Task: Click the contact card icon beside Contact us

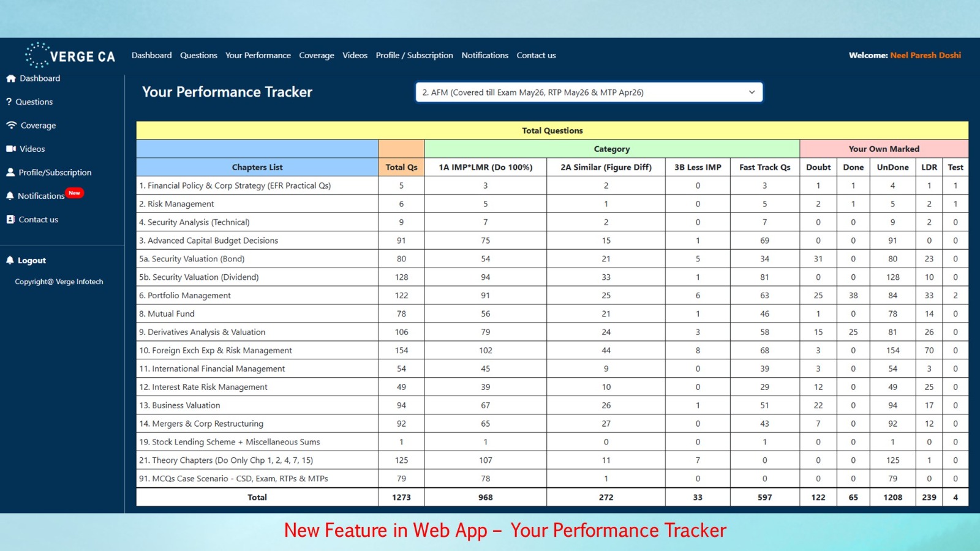Action: (10, 219)
